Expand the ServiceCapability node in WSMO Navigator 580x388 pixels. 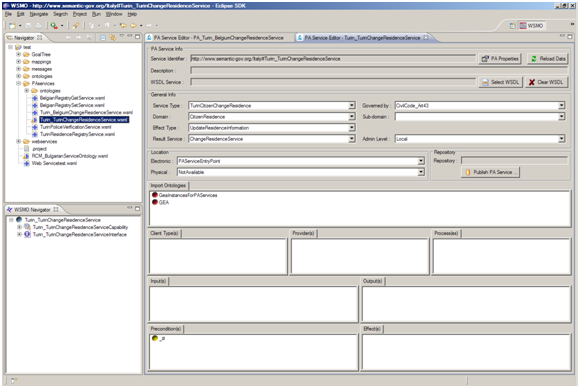19,227
